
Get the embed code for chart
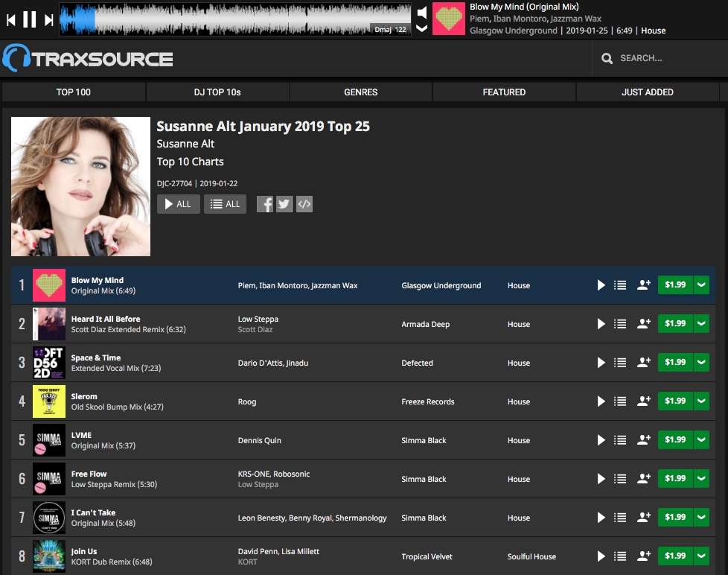click(x=304, y=204)
